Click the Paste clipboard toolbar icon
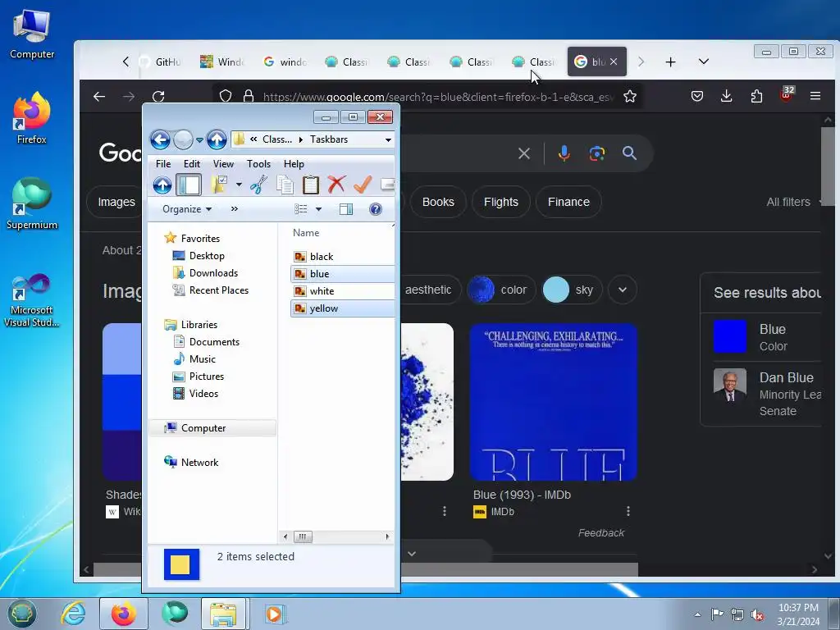 (x=311, y=185)
